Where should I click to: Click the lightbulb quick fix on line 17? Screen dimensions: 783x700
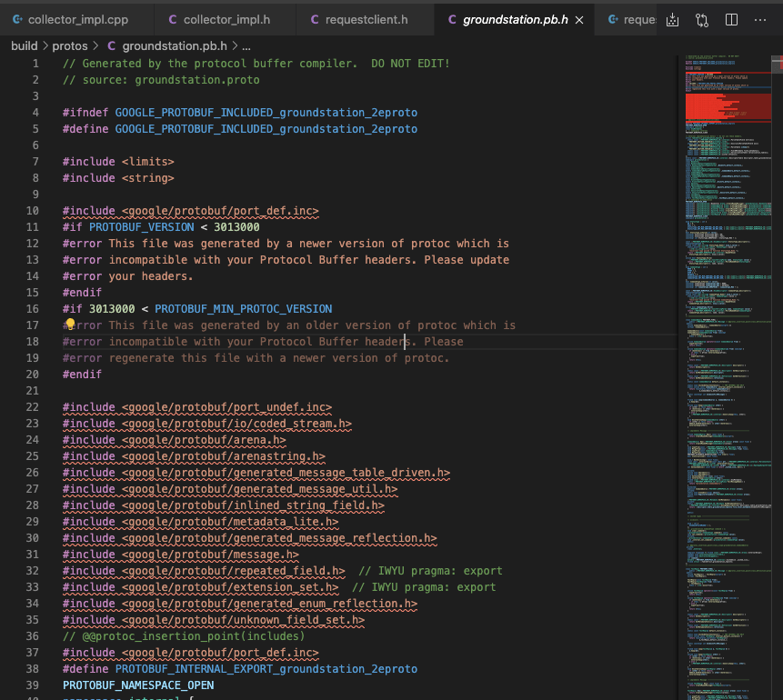coord(70,324)
